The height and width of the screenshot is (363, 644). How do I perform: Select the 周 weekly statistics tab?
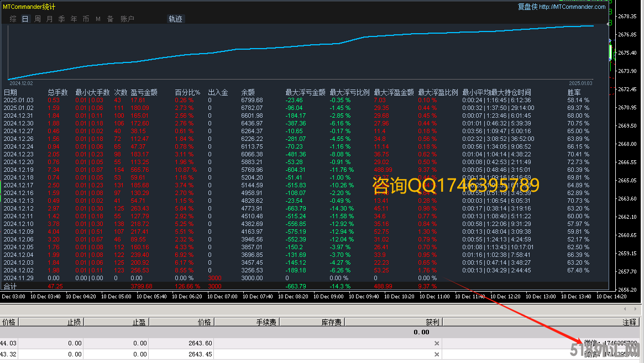coord(38,19)
